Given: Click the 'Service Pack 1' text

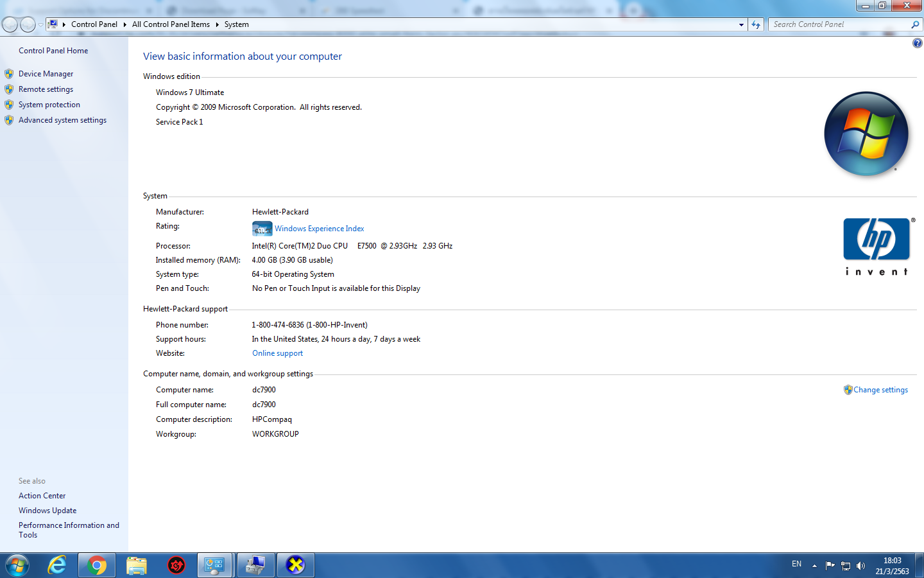Looking at the screenshot, I should pos(179,122).
